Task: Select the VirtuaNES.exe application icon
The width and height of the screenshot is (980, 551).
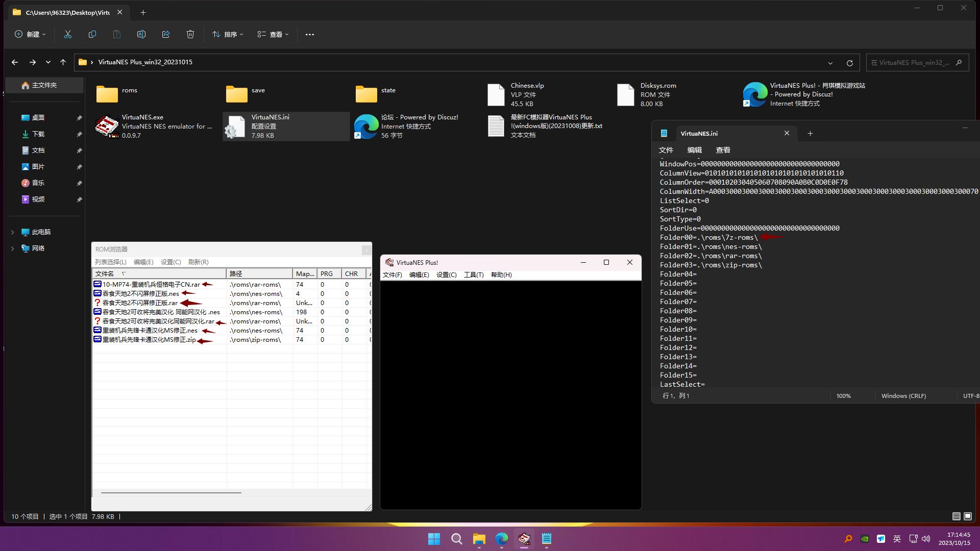Action: (107, 127)
